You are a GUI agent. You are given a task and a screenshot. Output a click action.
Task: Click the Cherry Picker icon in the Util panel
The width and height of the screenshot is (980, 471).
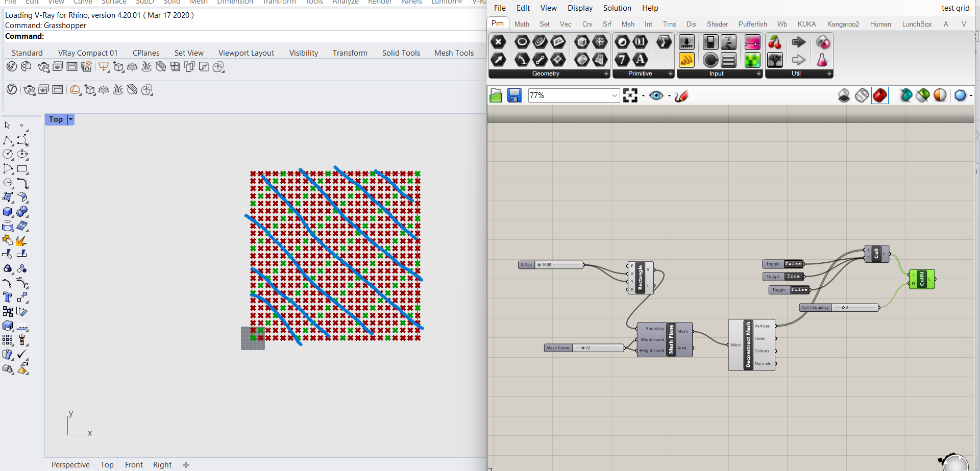coord(775,42)
